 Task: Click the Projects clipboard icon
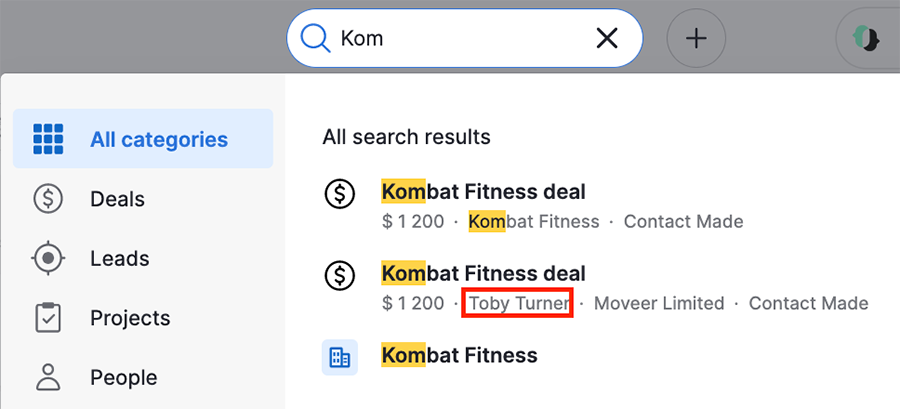click(x=49, y=317)
